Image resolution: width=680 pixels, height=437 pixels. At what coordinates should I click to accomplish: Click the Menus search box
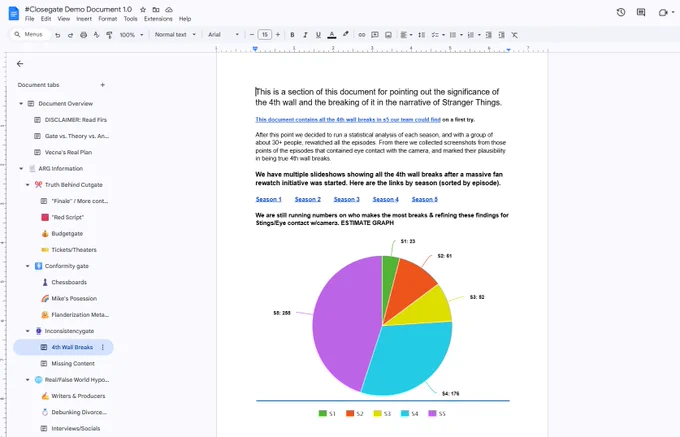click(30, 34)
